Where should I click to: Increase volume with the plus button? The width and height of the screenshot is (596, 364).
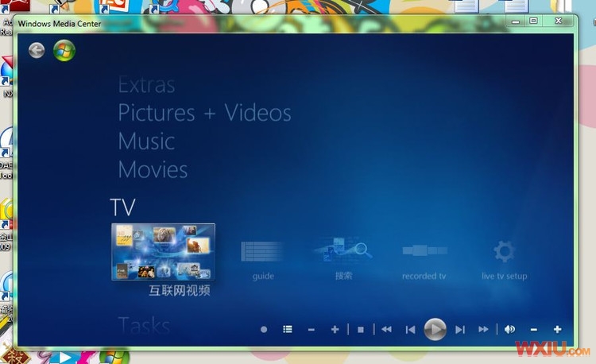pyautogui.click(x=558, y=329)
